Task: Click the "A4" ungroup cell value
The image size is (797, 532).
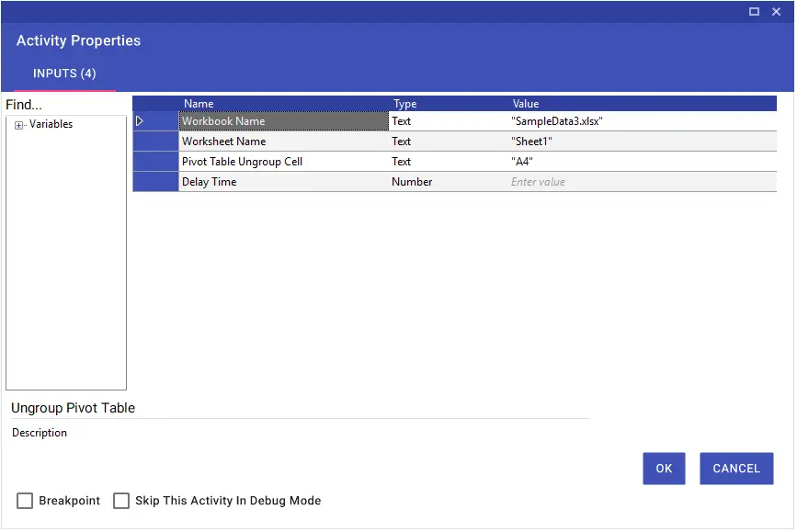Action: click(643, 162)
